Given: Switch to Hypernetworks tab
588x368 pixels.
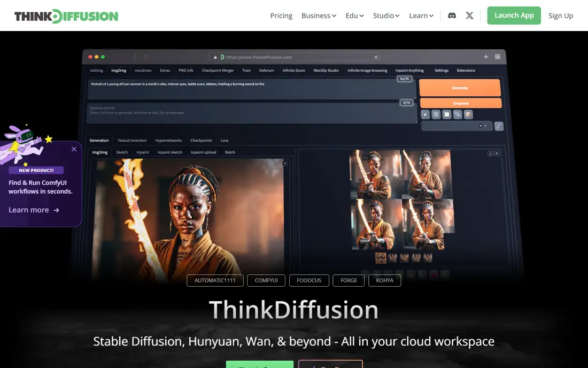Looking at the screenshot, I should 168,140.
